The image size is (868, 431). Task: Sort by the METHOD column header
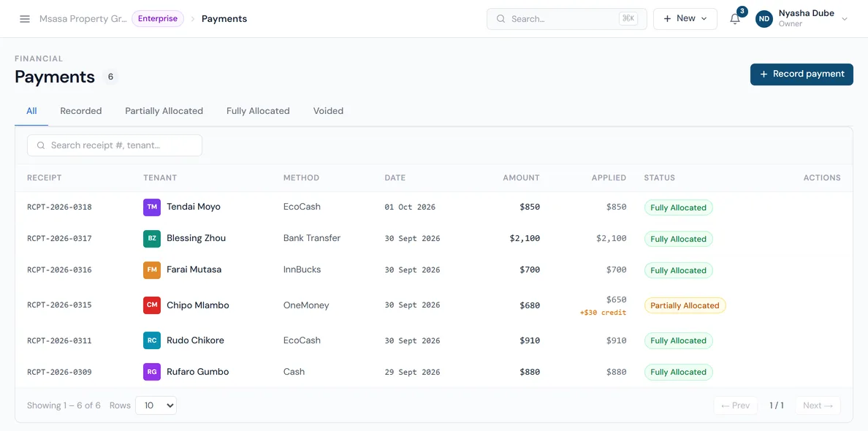coord(301,178)
